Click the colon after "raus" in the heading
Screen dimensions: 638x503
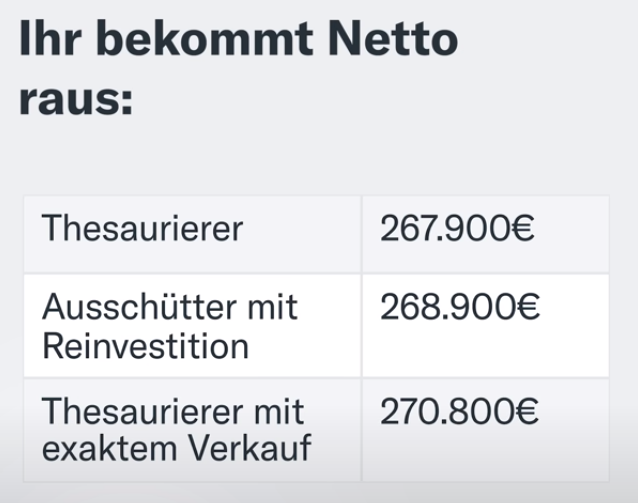tap(126, 102)
